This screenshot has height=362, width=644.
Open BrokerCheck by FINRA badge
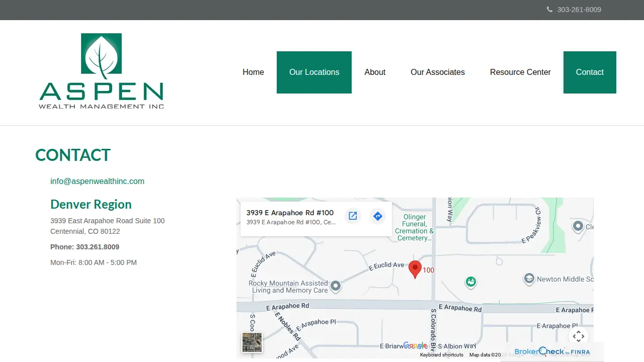552,351
